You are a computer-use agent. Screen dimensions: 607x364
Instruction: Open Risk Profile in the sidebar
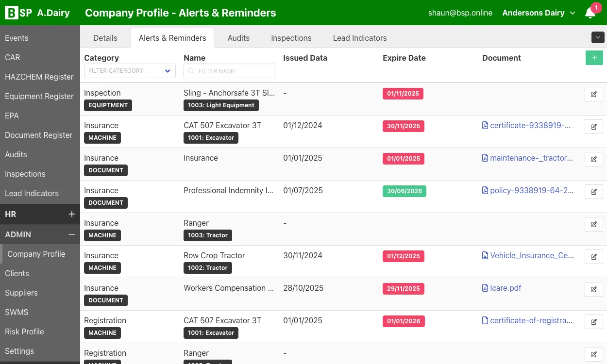click(x=40, y=331)
